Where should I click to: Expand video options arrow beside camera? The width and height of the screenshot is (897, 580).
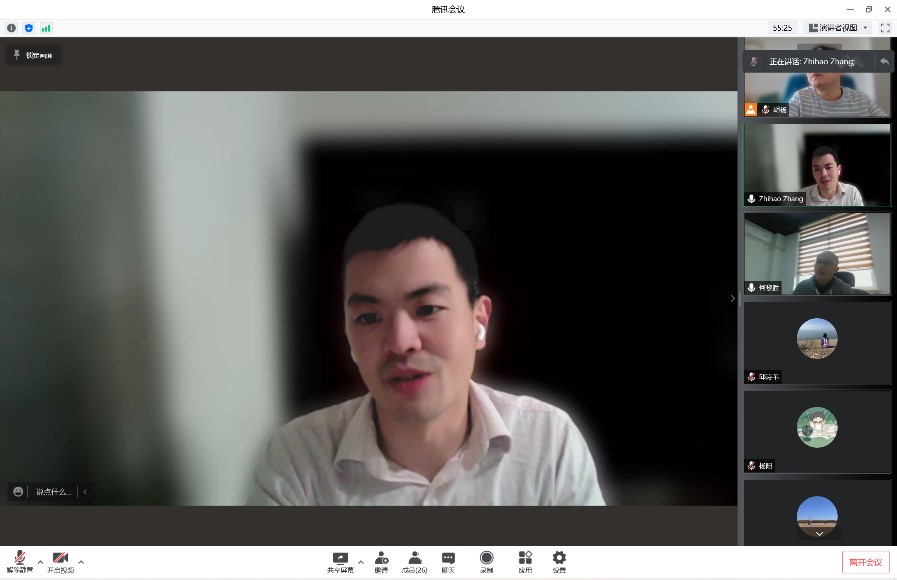point(81,561)
